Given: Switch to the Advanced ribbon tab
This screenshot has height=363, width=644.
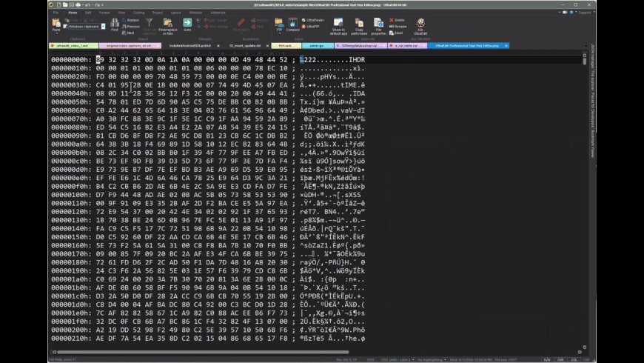Looking at the screenshot, I should 218,13.
